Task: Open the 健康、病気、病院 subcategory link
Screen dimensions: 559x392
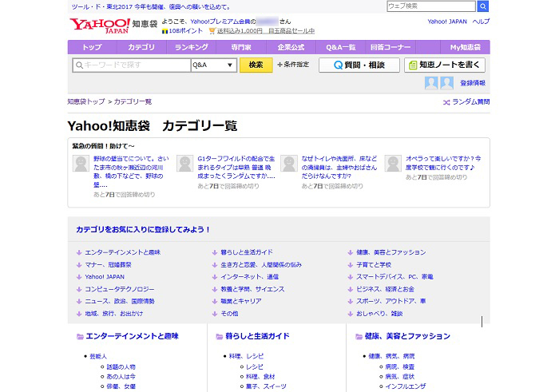Action: 391,356
